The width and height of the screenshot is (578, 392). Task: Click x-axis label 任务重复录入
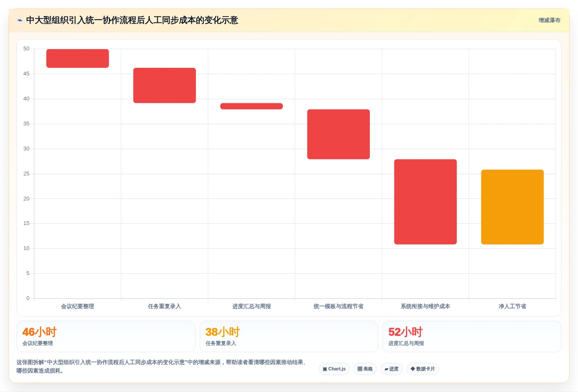(x=165, y=306)
